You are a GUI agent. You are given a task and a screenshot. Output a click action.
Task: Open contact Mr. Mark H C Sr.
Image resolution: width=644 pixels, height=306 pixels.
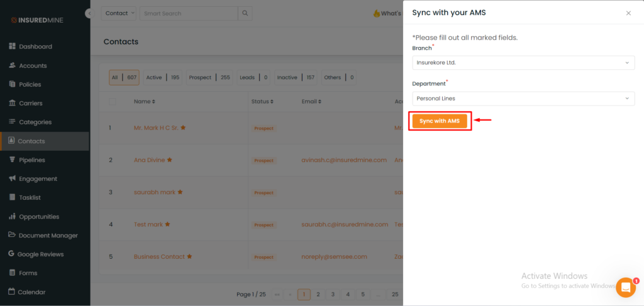[x=156, y=128]
